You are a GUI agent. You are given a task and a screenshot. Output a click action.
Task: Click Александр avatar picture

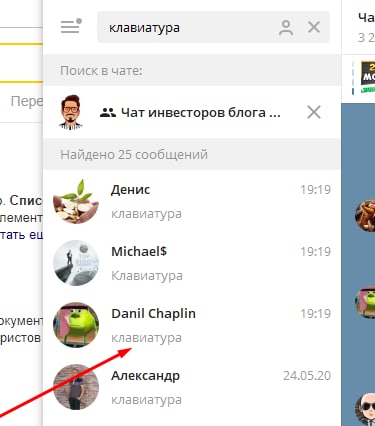click(76, 387)
